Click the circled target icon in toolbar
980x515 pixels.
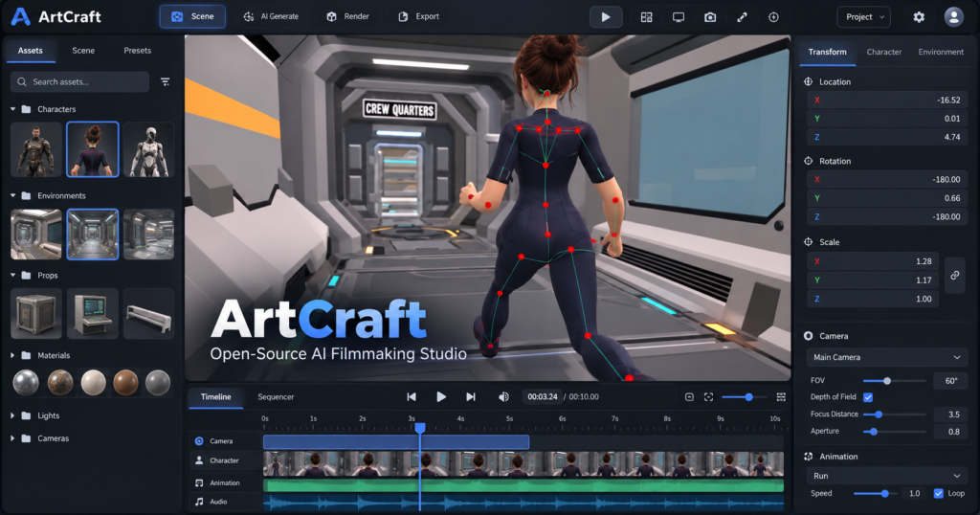773,17
